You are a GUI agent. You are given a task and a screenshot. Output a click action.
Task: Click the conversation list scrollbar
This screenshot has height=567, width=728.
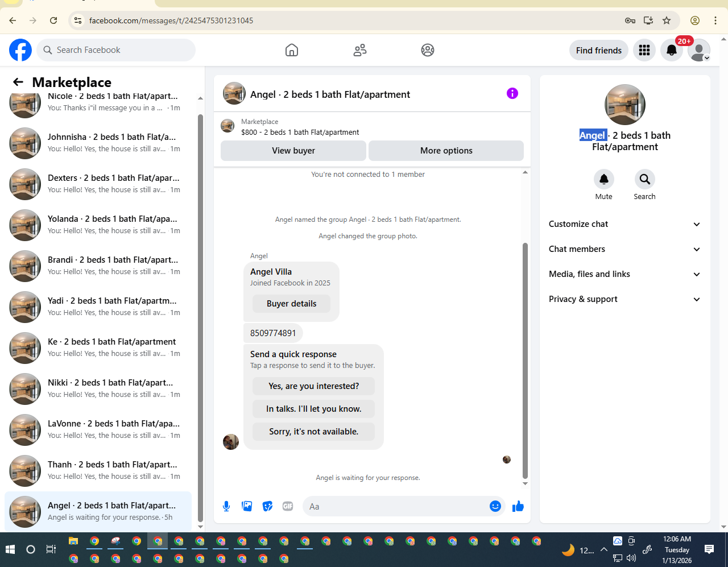pyautogui.click(x=200, y=318)
